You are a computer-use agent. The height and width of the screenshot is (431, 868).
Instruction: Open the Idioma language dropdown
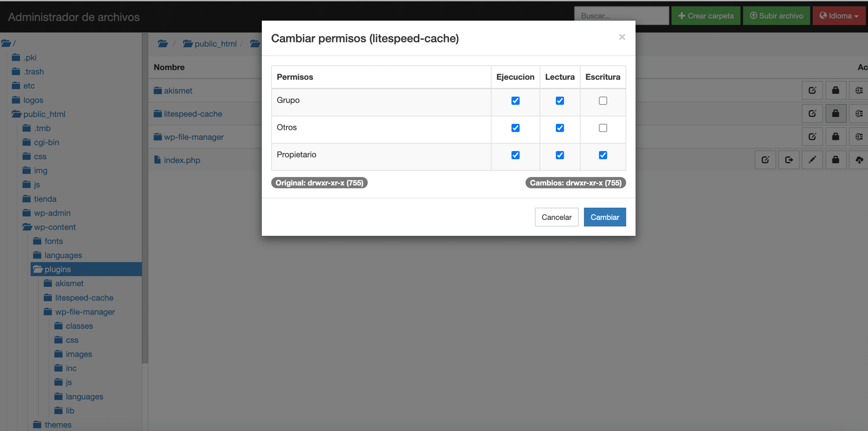839,16
